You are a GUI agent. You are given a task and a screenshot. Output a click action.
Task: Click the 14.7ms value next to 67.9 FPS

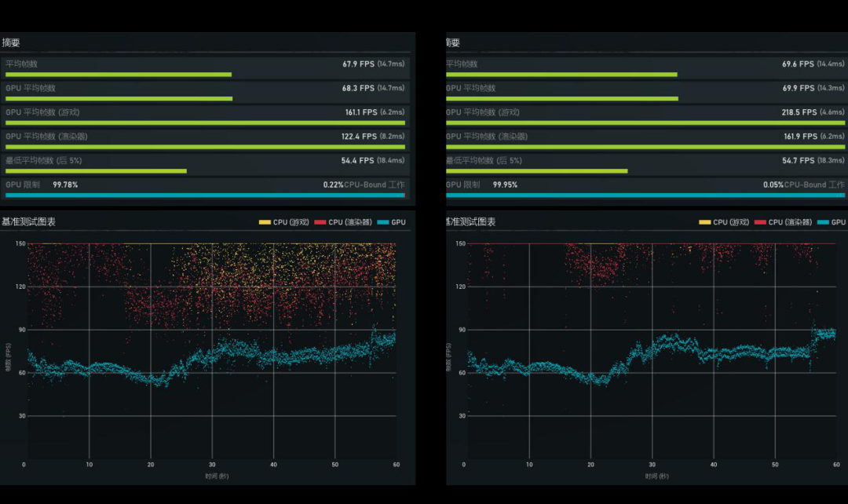tap(391, 64)
